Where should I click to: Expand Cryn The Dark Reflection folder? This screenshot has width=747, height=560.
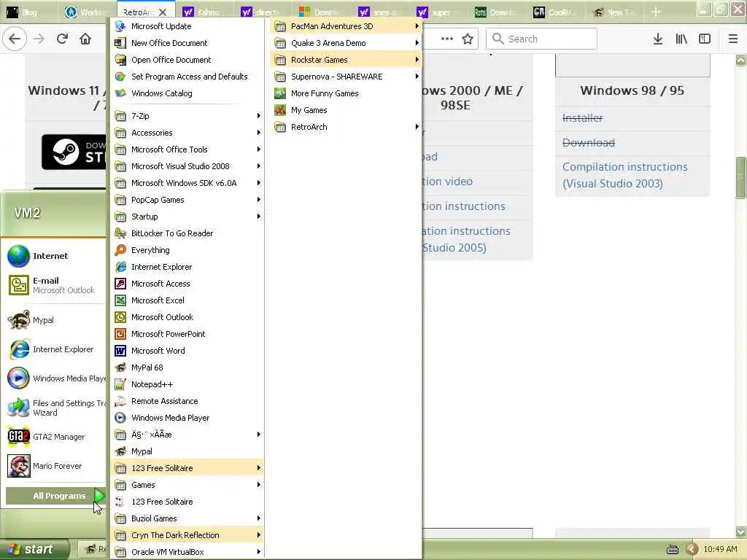(187, 535)
